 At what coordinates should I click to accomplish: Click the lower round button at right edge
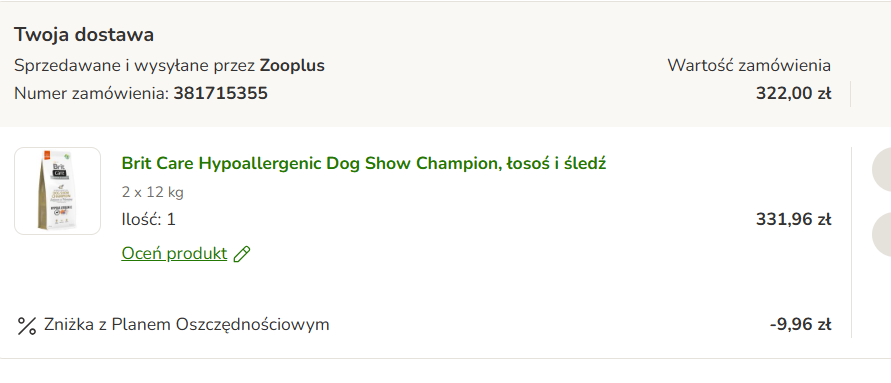[x=881, y=234]
